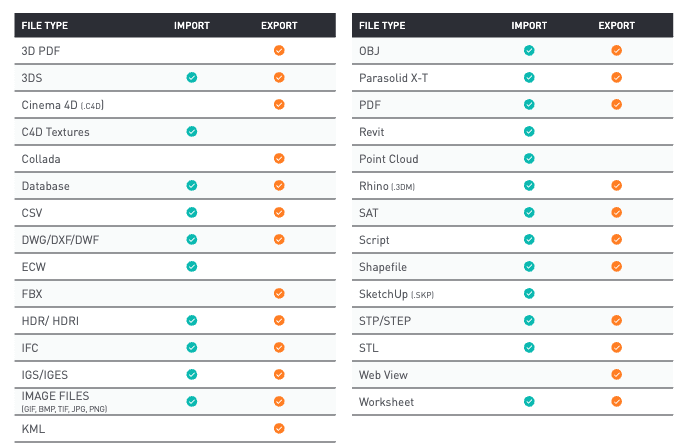Click the 3D PDF export checkmark
The height and width of the screenshot is (448, 675).
(x=279, y=50)
